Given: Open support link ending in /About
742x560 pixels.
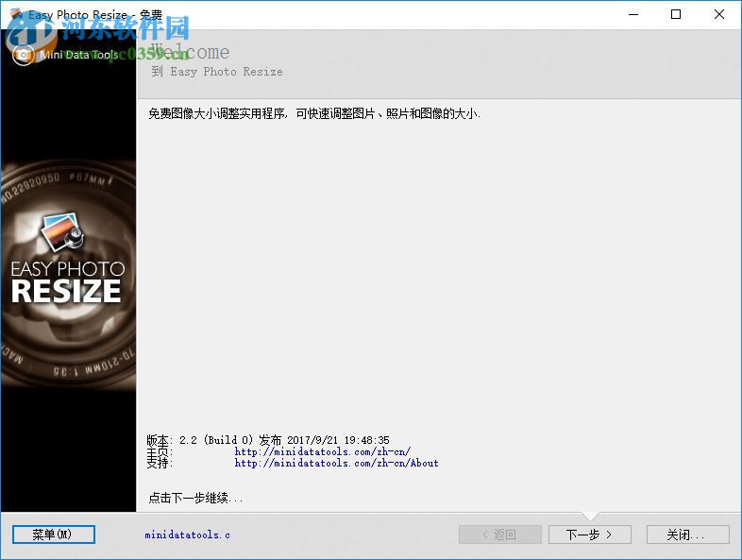Looking at the screenshot, I should pos(336,463).
